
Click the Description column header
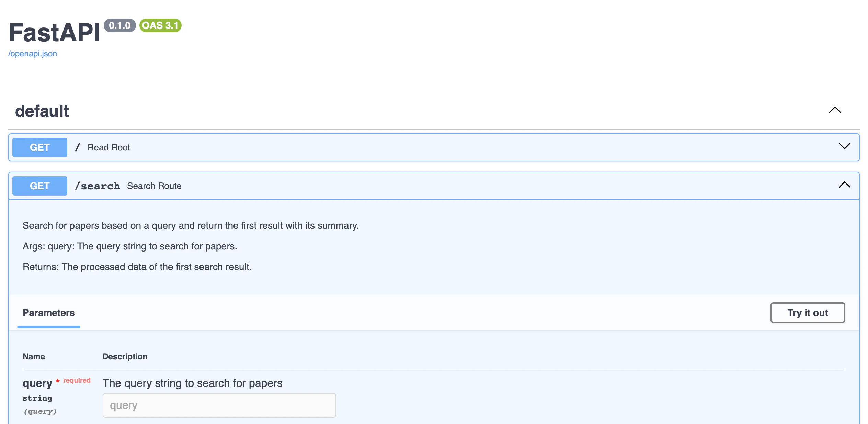pos(125,357)
